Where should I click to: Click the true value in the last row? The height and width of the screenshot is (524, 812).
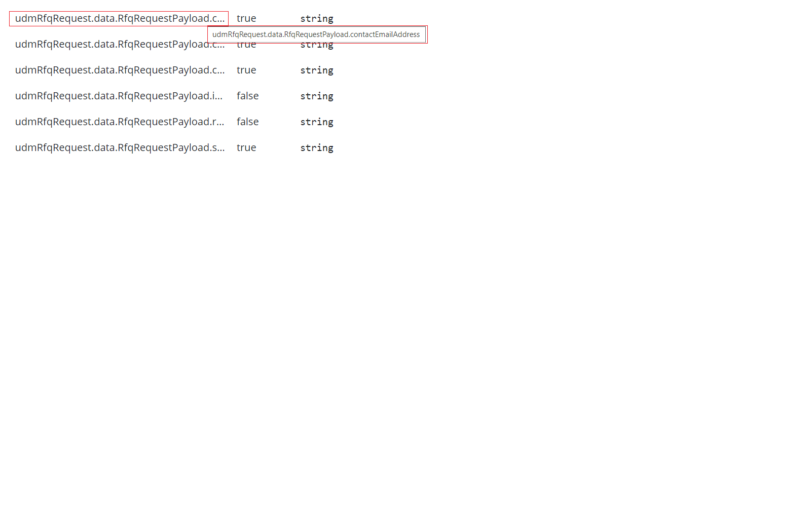(246, 147)
